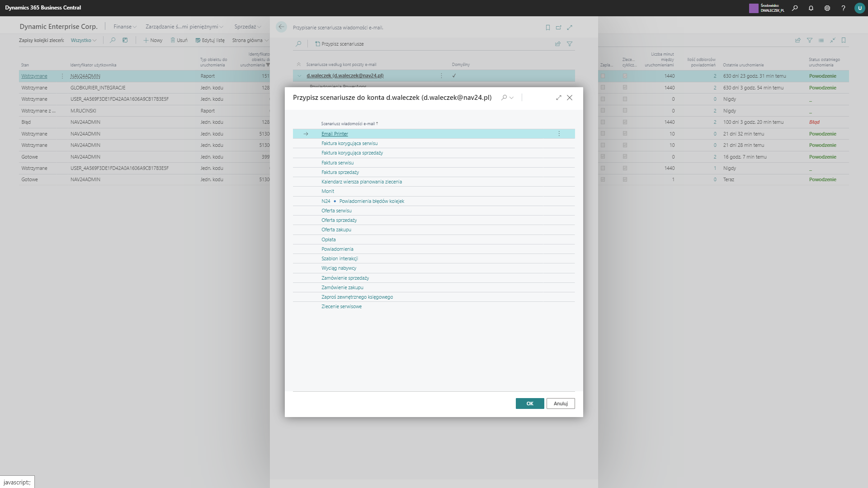This screenshot has width=868, height=488.
Task: Maximize the assign scenarios dialog
Action: point(559,98)
